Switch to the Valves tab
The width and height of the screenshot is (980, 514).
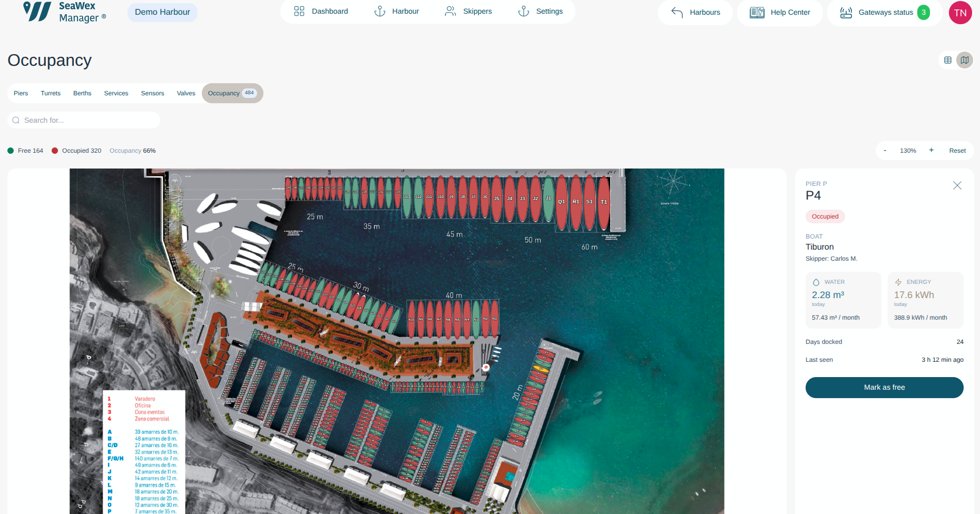186,93
